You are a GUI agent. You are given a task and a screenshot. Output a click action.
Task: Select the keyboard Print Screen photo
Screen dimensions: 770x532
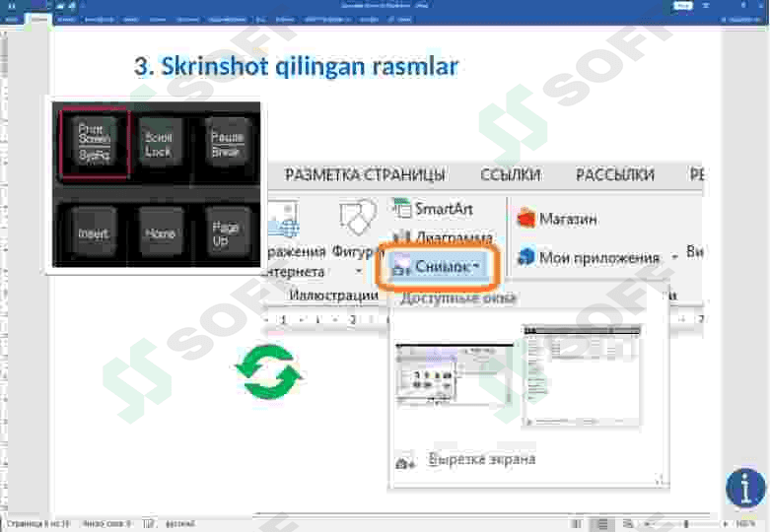pyautogui.click(x=156, y=184)
